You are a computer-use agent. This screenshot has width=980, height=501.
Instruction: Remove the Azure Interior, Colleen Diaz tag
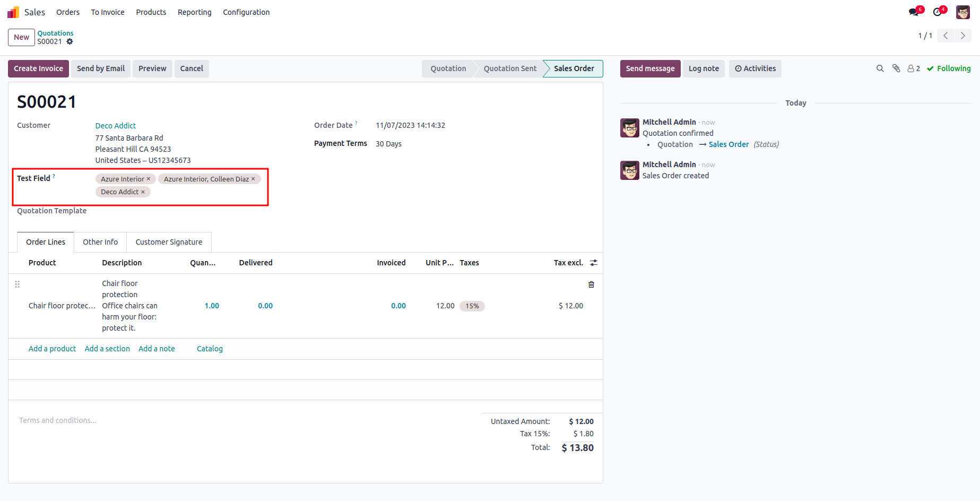(253, 179)
